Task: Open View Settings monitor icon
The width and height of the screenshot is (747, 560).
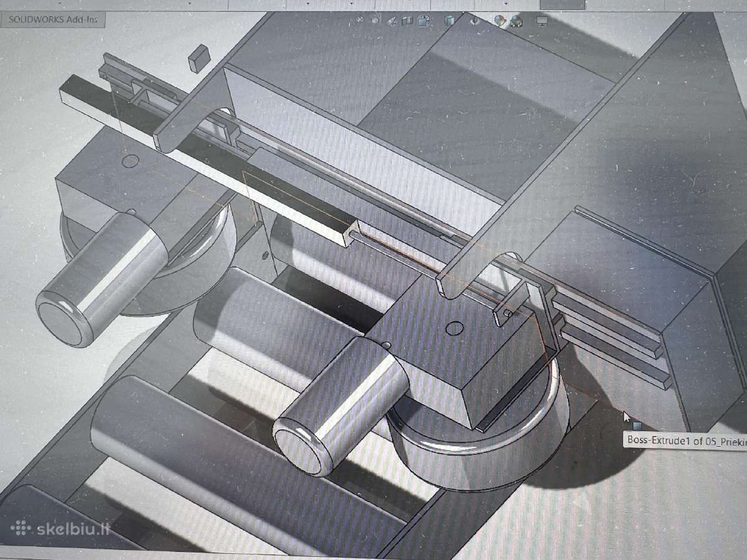Action: 542,22
